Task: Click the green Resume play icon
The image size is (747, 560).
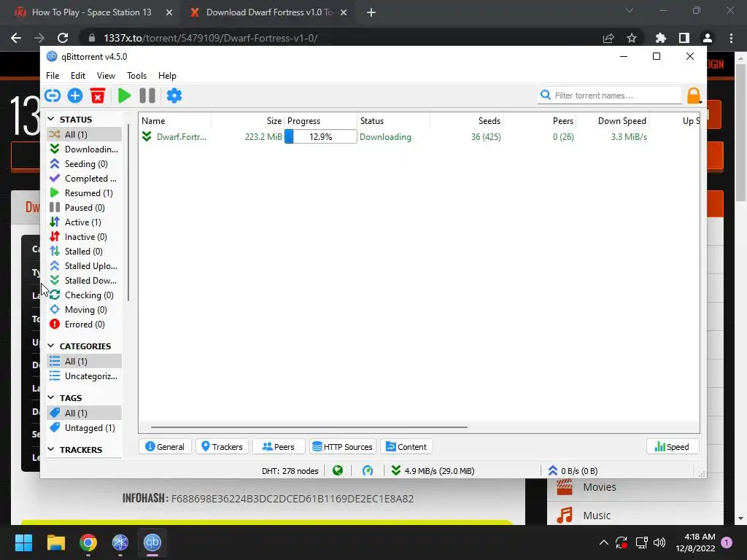Action: 124,96
